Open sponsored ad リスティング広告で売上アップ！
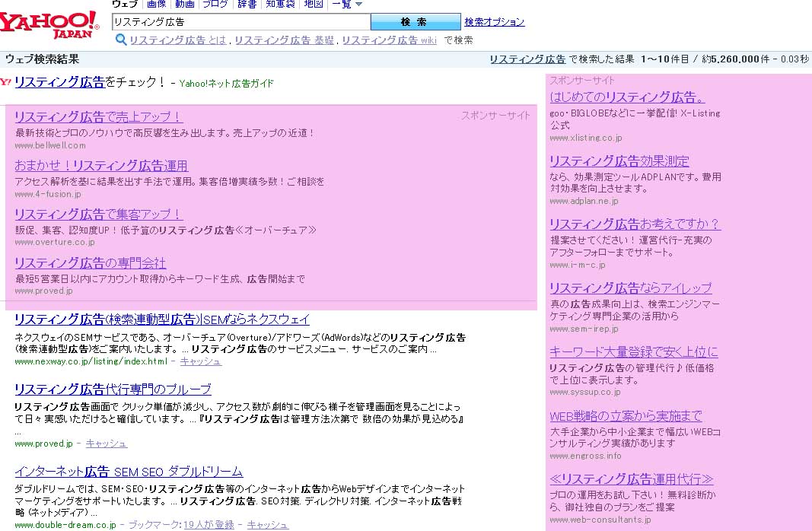 [x=98, y=117]
